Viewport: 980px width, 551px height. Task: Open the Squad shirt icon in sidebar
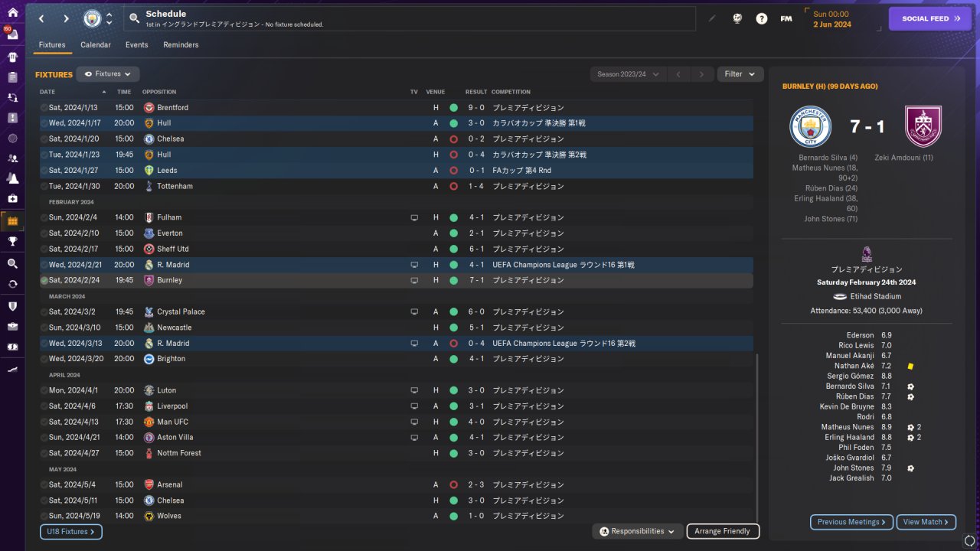12,57
